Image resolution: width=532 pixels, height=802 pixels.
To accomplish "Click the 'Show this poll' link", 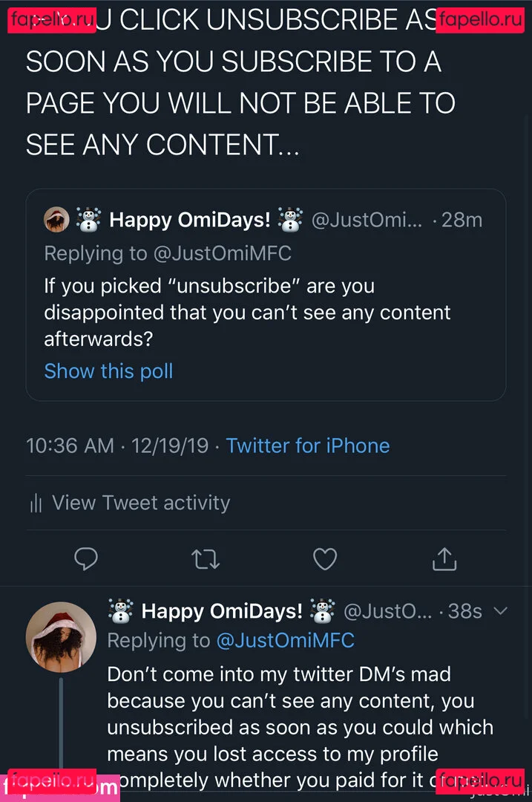I will pyautogui.click(x=108, y=371).
